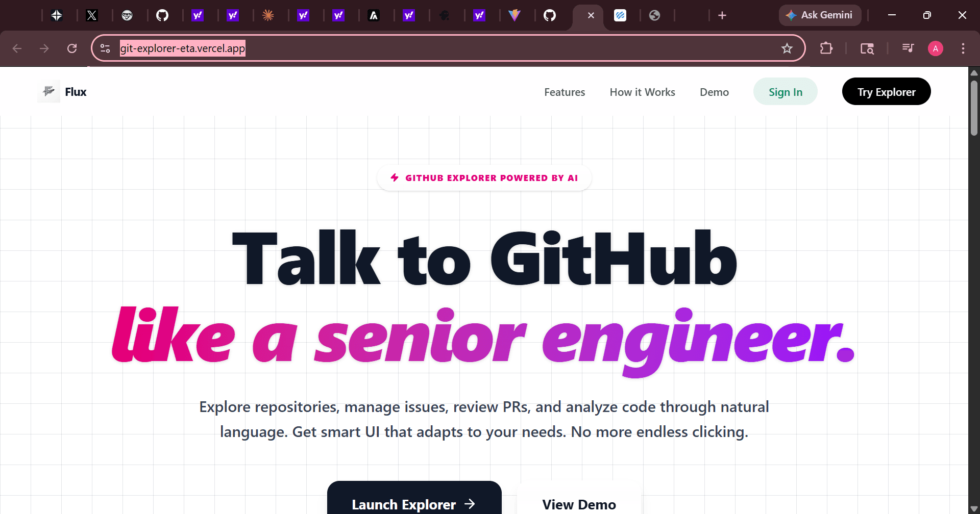
Task: Open the tab with blue wavy-lines icon
Action: (620, 15)
